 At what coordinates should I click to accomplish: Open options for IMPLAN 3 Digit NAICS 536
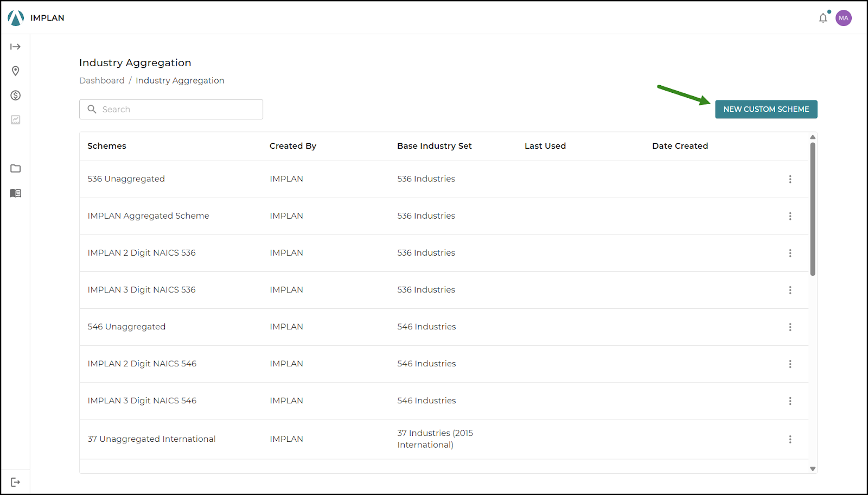click(x=790, y=290)
